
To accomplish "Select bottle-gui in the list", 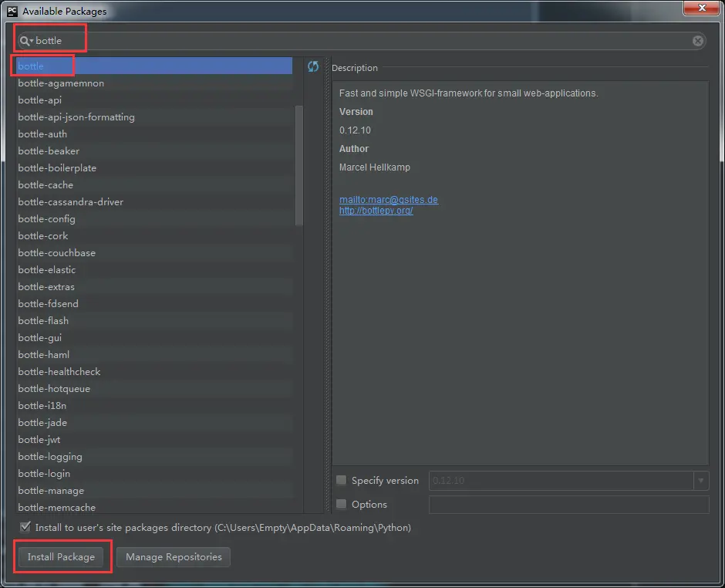I will [x=154, y=338].
